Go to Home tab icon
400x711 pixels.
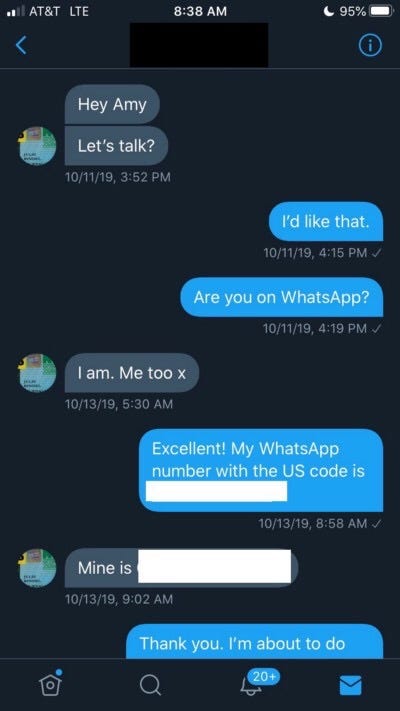(49, 683)
